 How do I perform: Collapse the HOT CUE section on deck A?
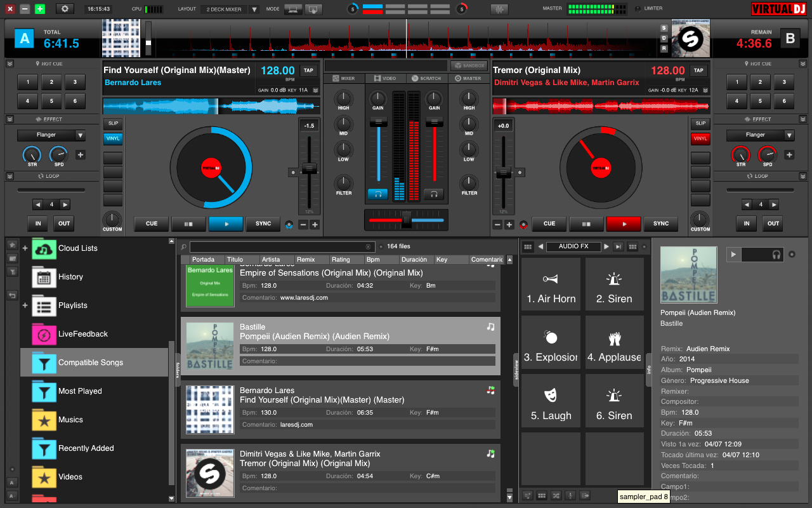pyautogui.click(x=10, y=64)
